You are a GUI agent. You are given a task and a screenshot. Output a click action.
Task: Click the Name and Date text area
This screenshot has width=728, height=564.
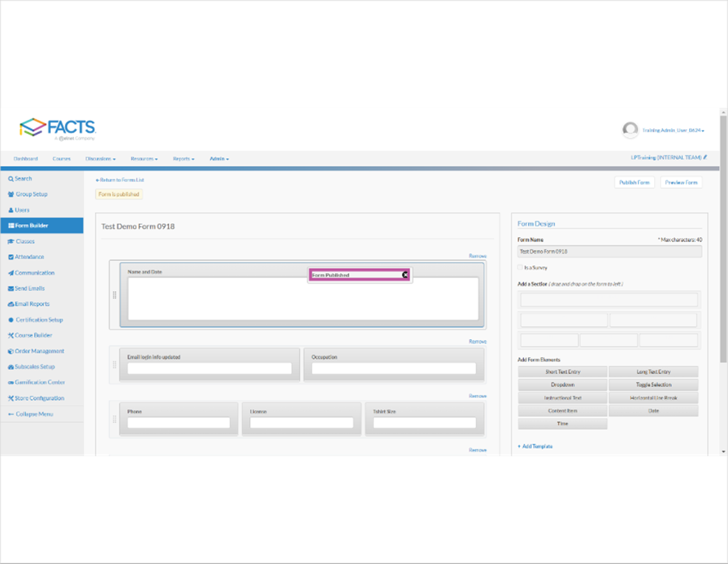point(303,299)
